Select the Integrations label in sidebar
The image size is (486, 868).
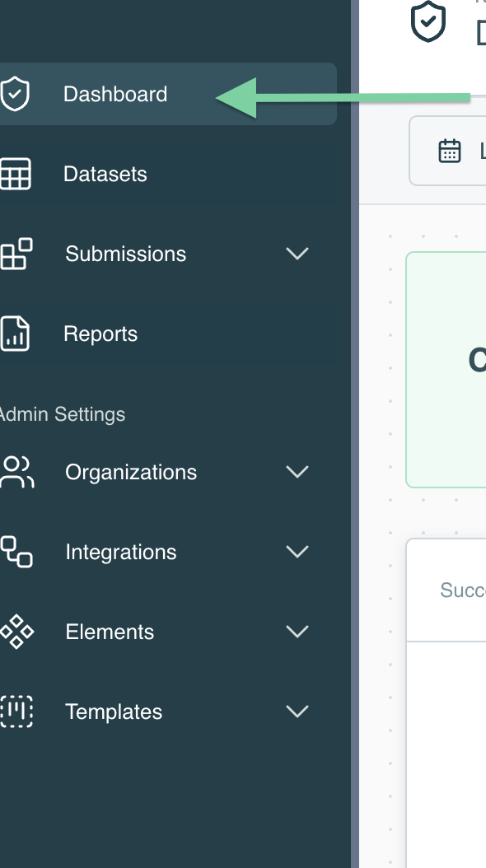point(120,552)
